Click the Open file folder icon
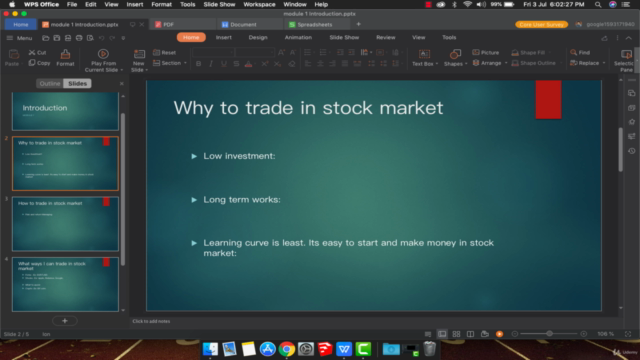The width and height of the screenshot is (640, 360). 46,38
